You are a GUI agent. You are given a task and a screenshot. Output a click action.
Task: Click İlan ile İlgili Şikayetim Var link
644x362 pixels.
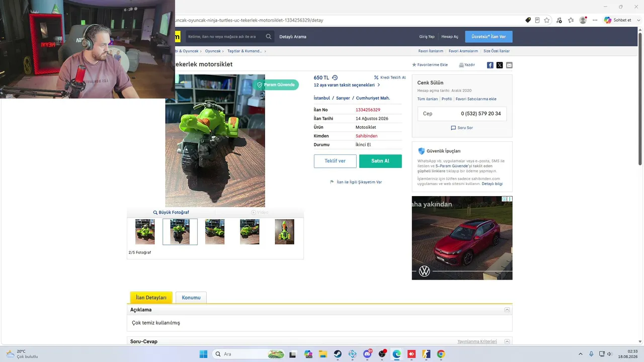coord(356,182)
